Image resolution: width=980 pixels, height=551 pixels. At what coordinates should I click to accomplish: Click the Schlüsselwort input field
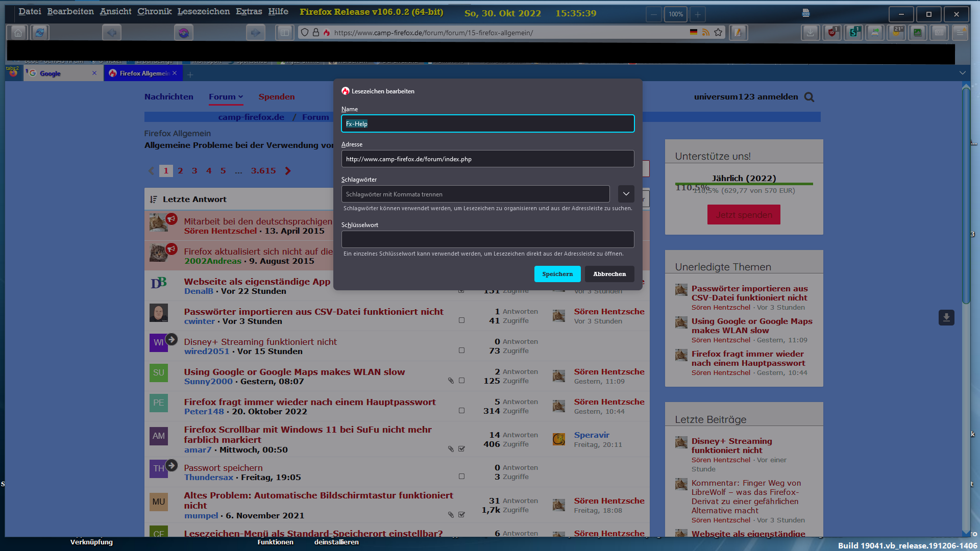coord(487,239)
